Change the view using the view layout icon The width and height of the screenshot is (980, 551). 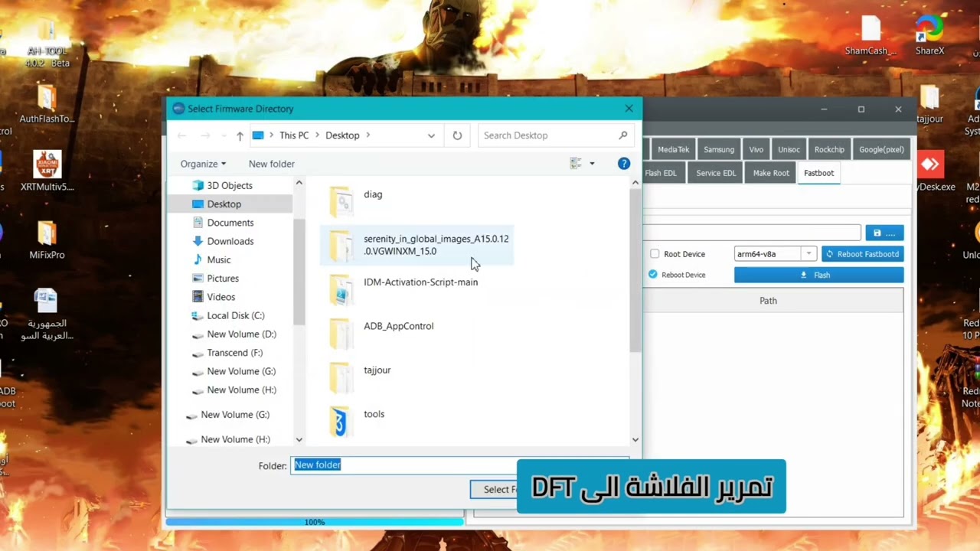576,164
